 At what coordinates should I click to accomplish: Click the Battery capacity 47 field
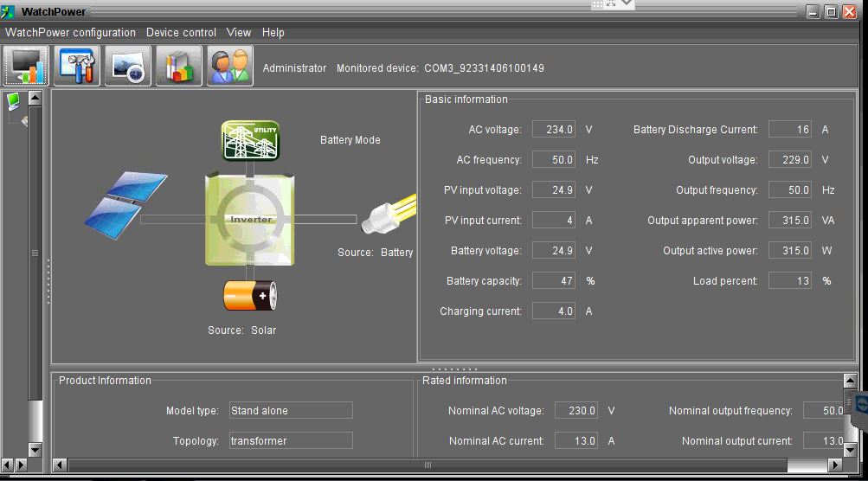tap(554, 280)
